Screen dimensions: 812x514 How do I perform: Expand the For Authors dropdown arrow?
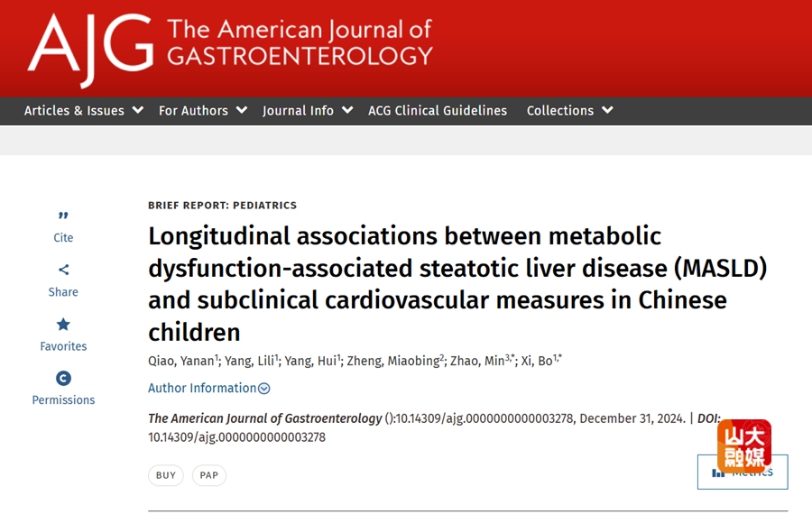tap(241, 110)
